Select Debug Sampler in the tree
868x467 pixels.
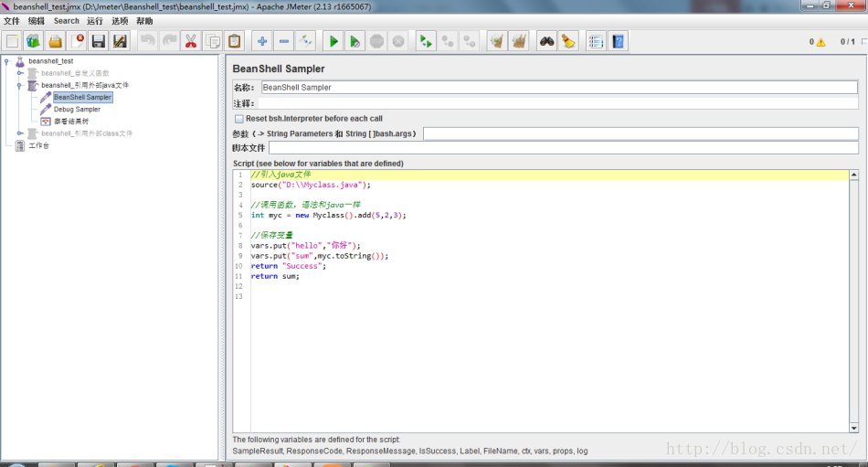[x=77, y=109]
